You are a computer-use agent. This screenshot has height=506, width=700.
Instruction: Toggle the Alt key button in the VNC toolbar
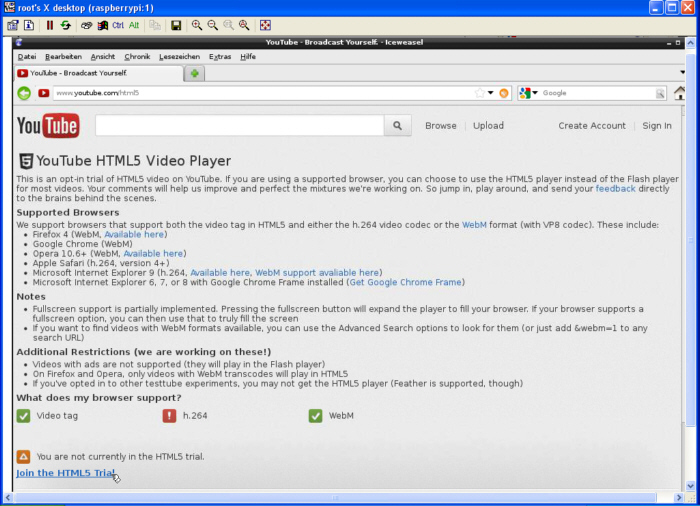point(134,25)
